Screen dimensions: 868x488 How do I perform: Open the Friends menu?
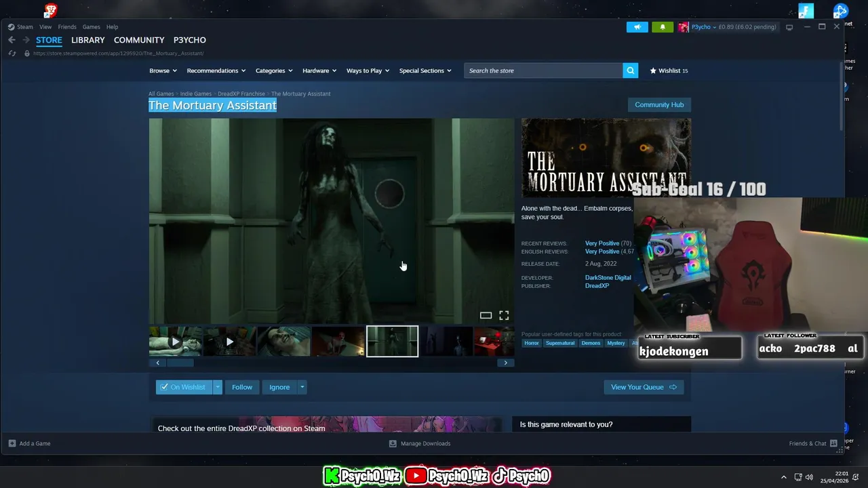(67, 27)
